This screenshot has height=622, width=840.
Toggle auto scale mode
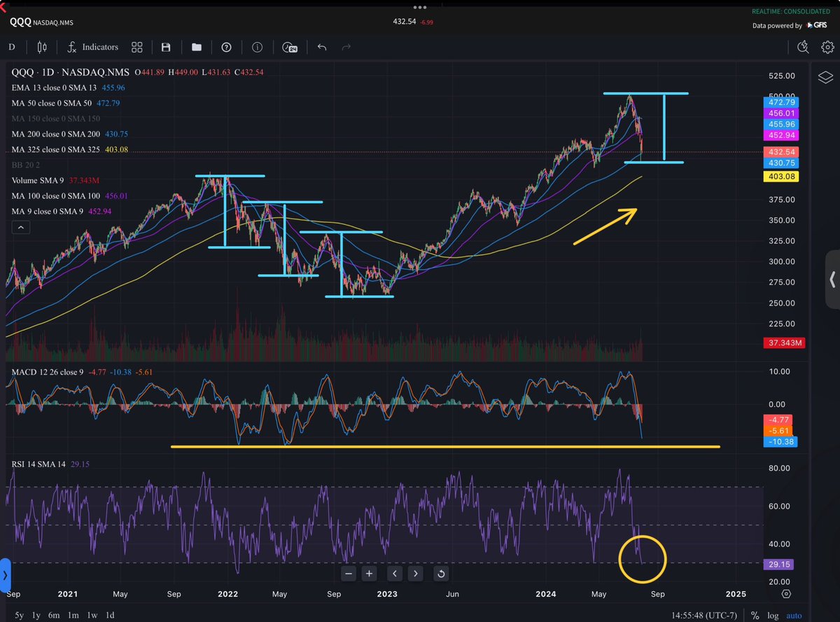(x=794, y=615)
